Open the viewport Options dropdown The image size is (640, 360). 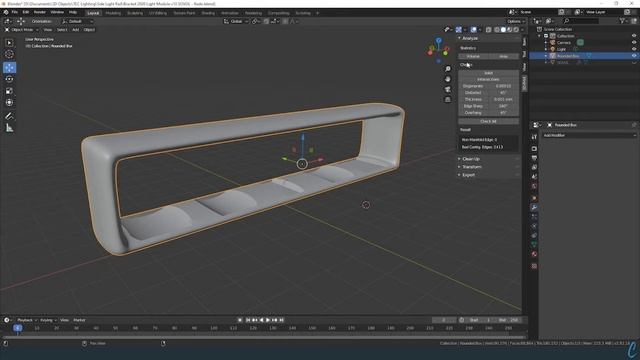pos(516,21)
